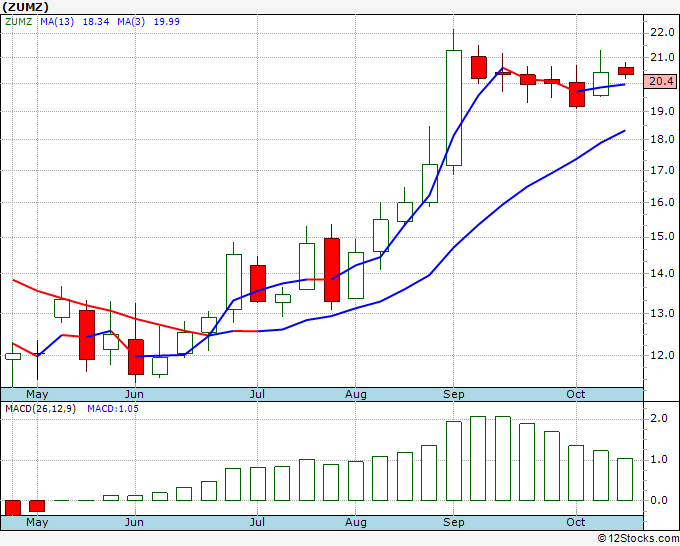
Task: Click the 2.0 MACD axis label
Action: pyautogui.click(x=659, y=418)
